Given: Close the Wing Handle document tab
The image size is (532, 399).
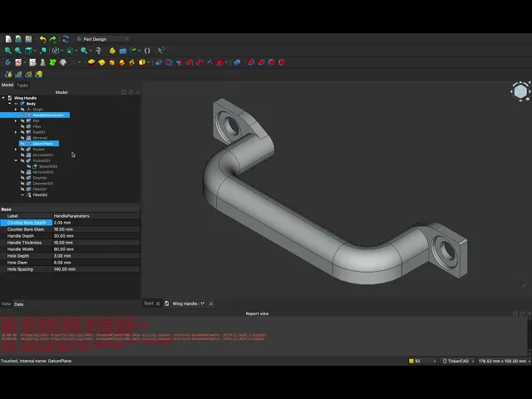Looking at the screenshot, I should pyautogui.click(x=210, y=303).
